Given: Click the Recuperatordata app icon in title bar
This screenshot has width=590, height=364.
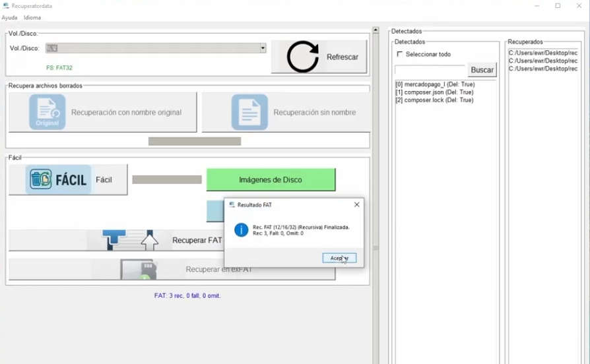Looking at the screenshot, I should click(x=6, y=6).
